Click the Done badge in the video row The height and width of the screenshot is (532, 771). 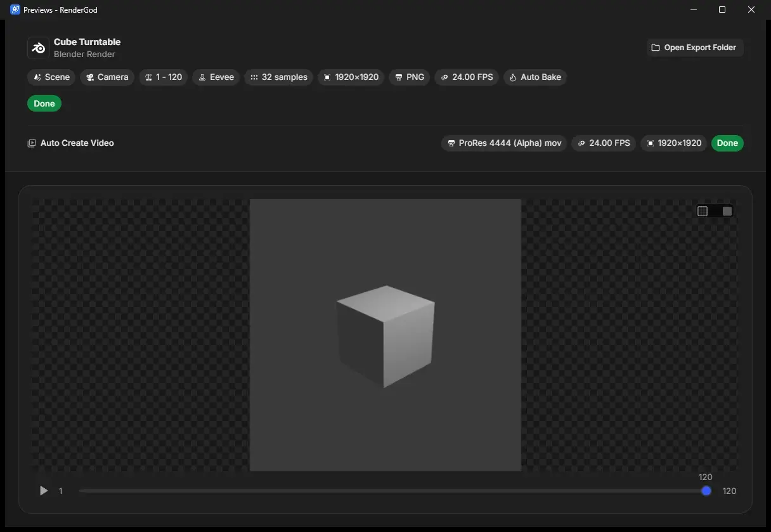click(727, 143)
